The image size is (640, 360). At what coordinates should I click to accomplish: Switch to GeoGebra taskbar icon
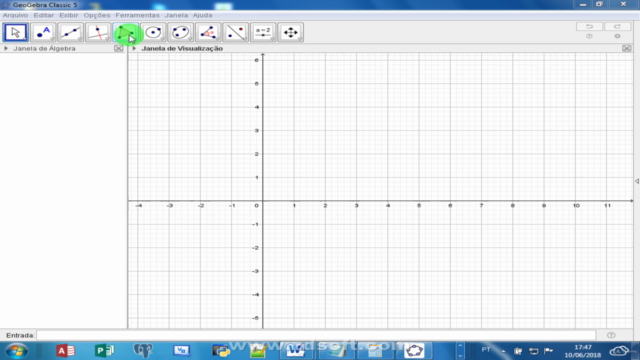tap(414, 351)
